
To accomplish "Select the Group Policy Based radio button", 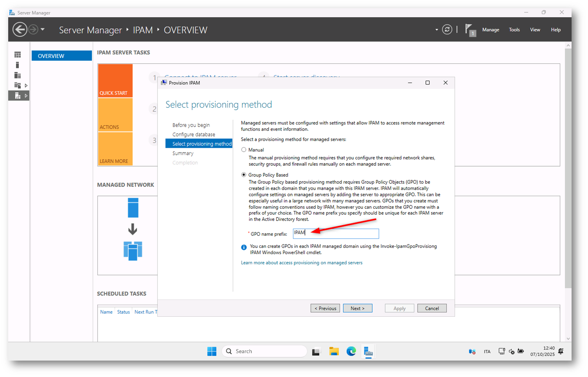I will point(244,175).
